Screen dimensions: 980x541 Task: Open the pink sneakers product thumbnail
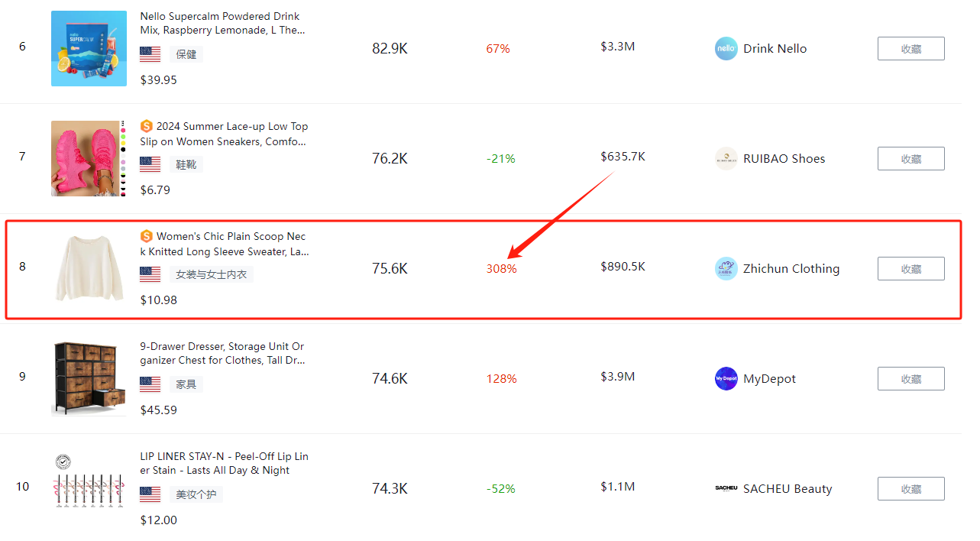coord(89,159)
